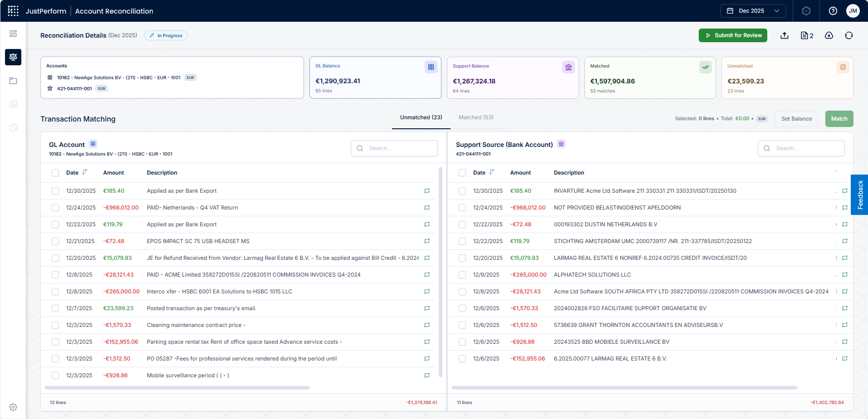Check the GL row dated 12/30/2025 €185.40
Viewport: 868px width, 419px height.
55,191
